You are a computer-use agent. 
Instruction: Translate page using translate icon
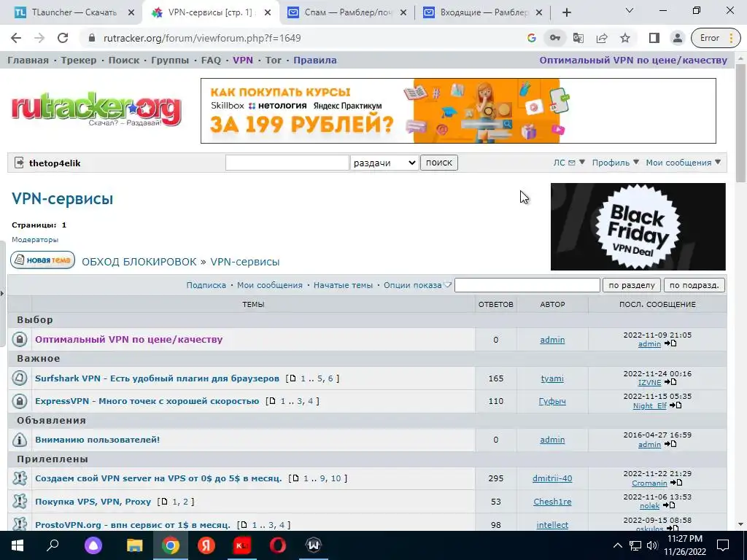578,38
